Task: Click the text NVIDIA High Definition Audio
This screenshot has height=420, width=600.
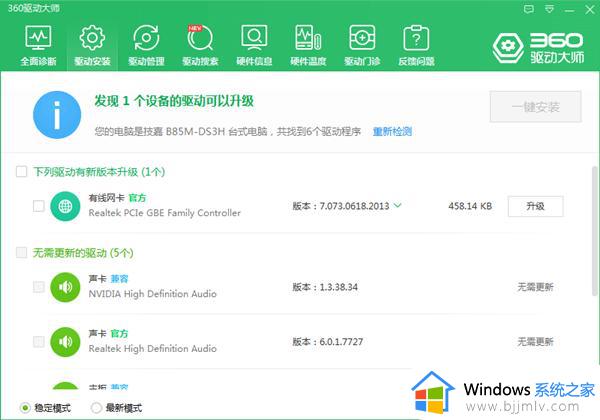Action: (152, 294)
